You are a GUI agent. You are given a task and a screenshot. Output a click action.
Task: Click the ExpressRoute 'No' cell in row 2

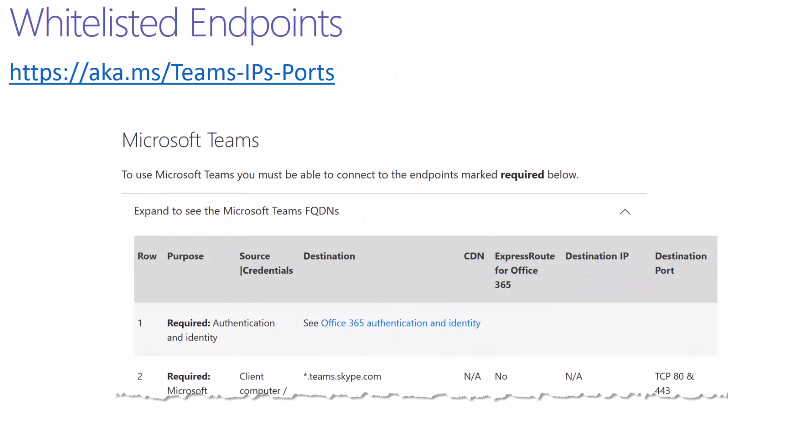click(x=502, y=377)
